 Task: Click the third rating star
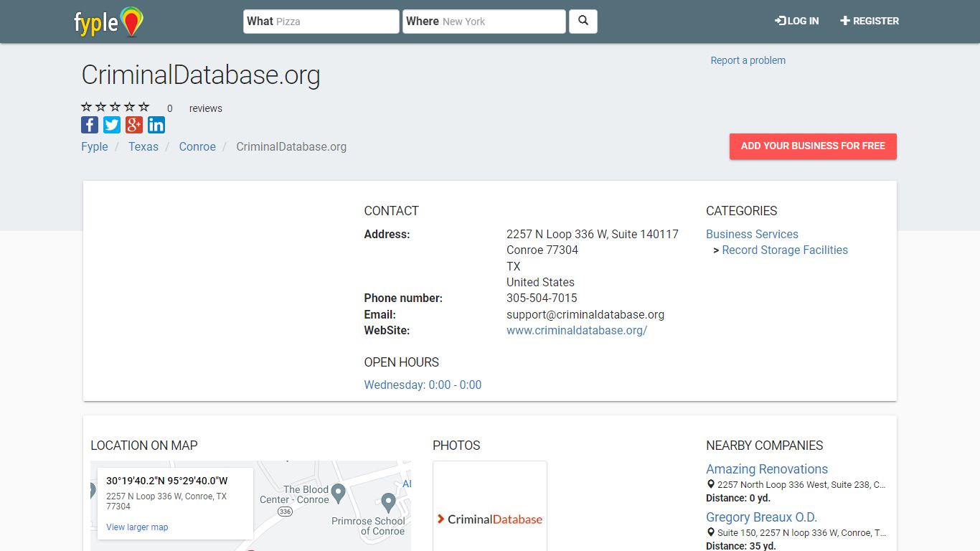click(x=116, y=107)
